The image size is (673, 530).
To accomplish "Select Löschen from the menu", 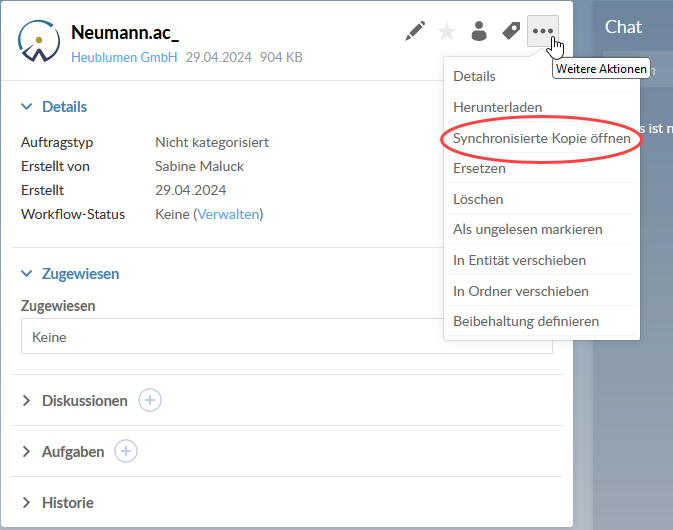I will [542, 199].
